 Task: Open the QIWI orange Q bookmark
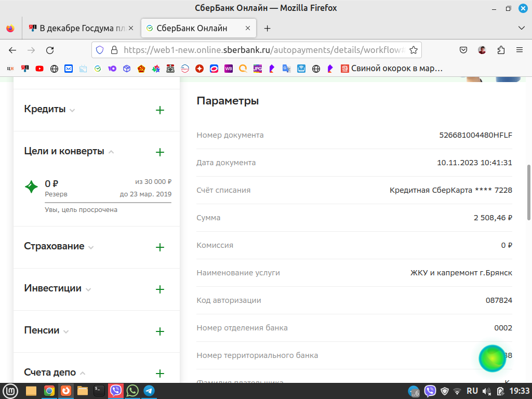(x=243, y=69)
